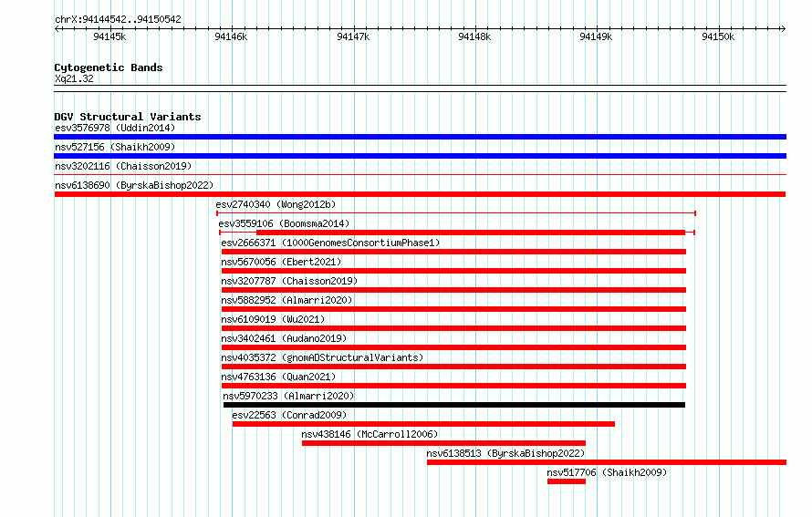Select the bar under nsv4035372 (gnomADStructuralVariants)
812x517 pixels.
[x=453, y=367]
